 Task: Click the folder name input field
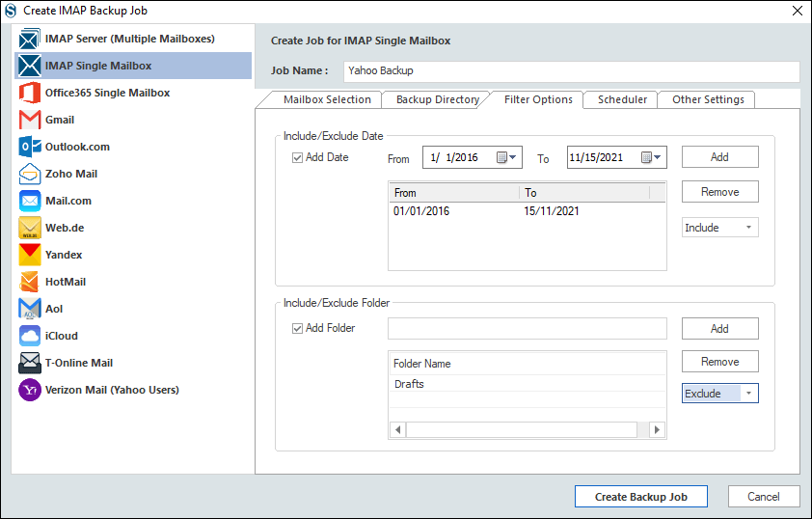528,328
